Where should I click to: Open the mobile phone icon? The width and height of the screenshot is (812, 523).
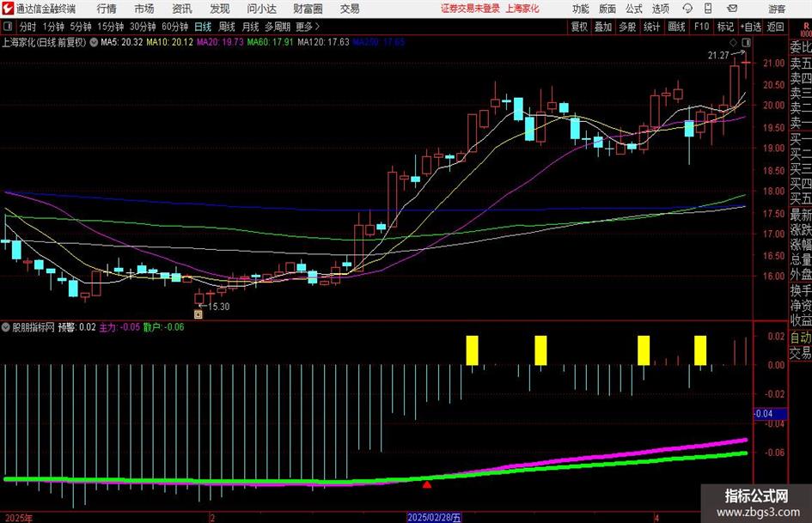coord(708,9)
